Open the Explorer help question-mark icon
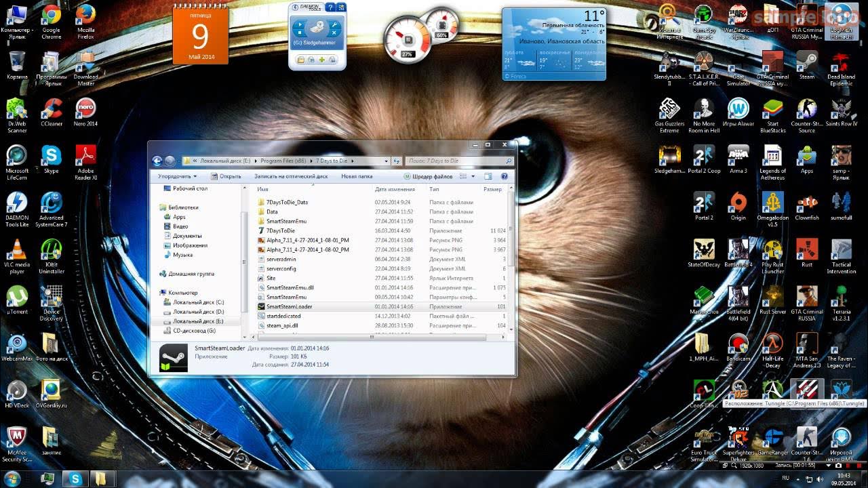Screen dimensions: 868x488 504,176
